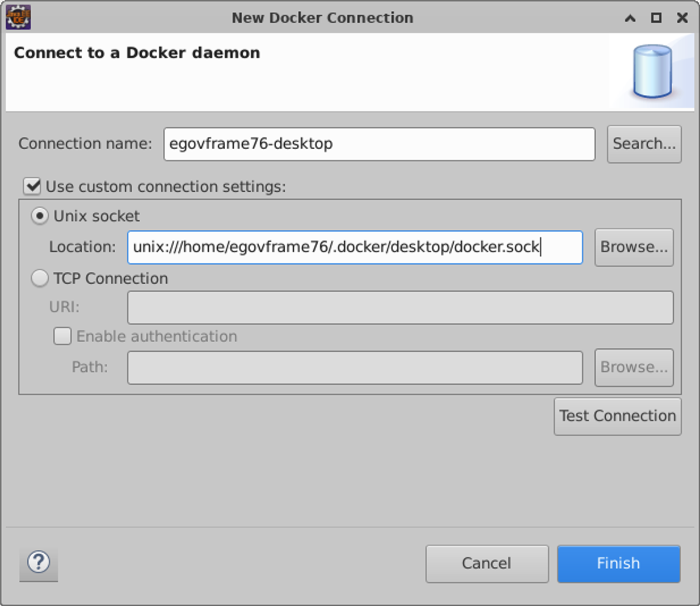Browse for the authentication path
Image resolution: width=700 pixels, height=606 pixels.
[x=634, y=368]
